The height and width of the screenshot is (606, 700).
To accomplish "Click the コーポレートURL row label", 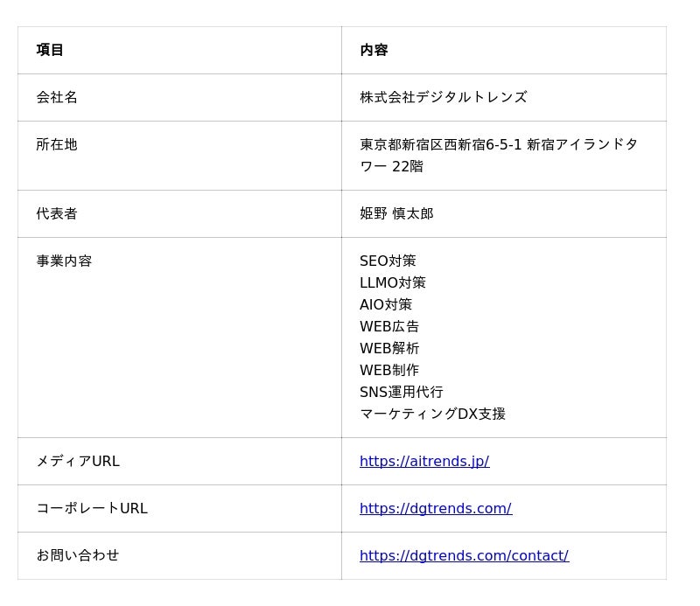I will tap(92, 508).
